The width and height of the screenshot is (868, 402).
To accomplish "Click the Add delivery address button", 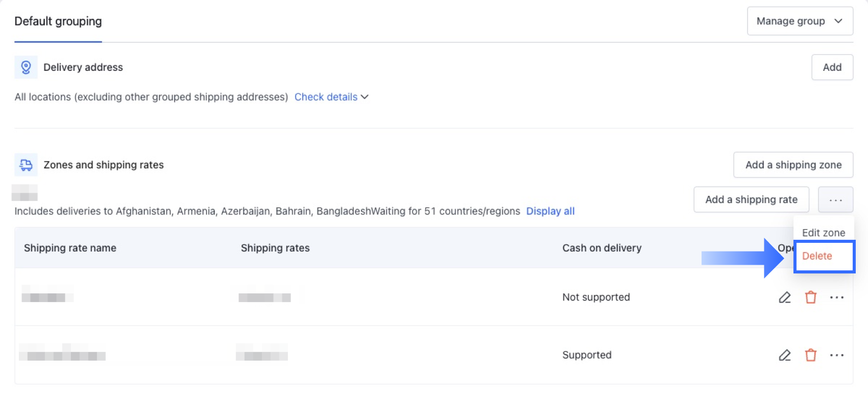I will point(832,67).
